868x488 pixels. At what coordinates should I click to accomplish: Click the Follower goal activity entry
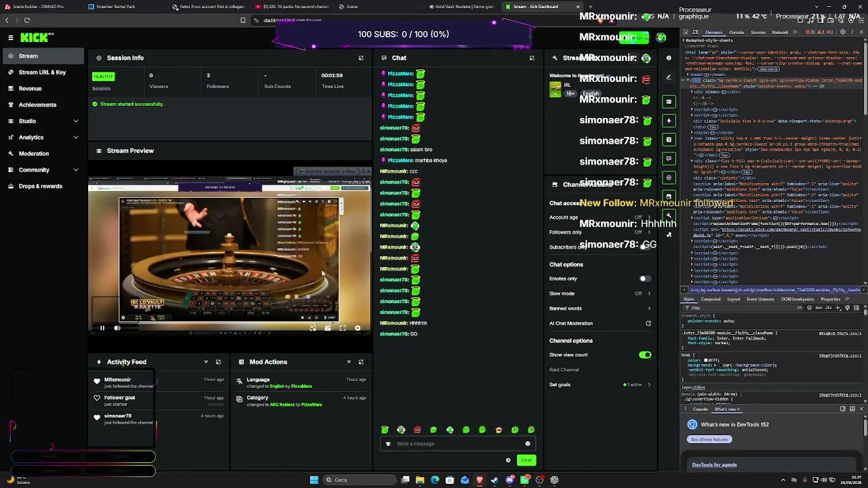(158, 401)
